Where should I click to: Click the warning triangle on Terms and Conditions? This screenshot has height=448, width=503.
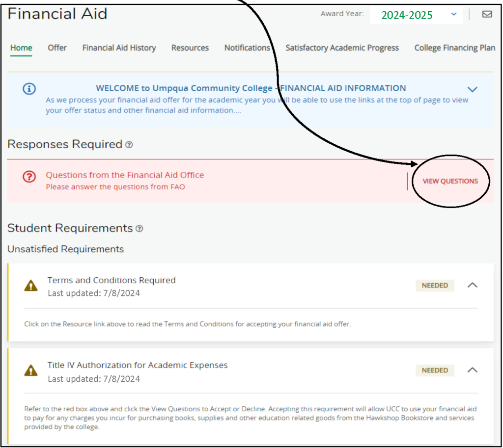pos(31,285)
